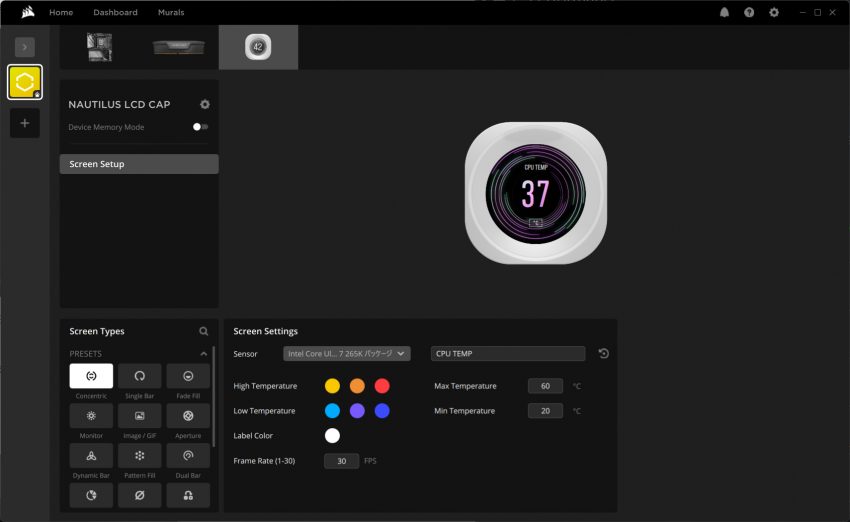Open the notifications bell icon
The height and width of the screenshot is (522, 850).
pyautogui.click(x=724, y=12)
